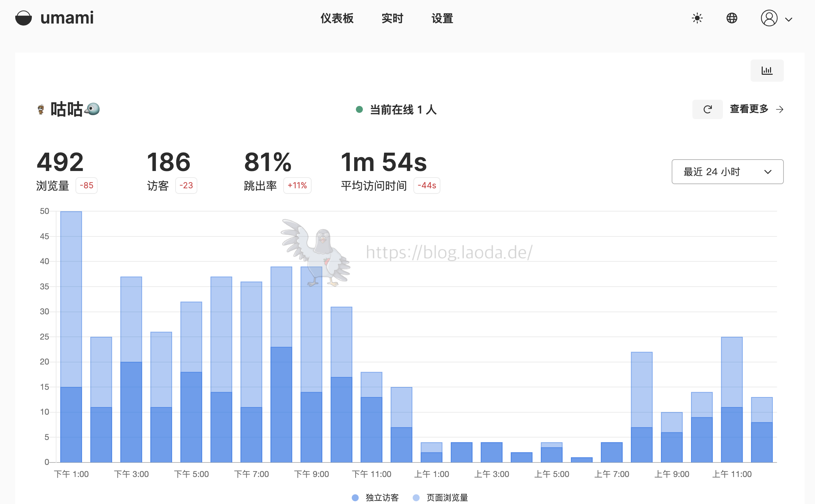The image size is (815, 504).
Task: Toggle chart visibility with bar-chart icon
Action: pos(767,71)
